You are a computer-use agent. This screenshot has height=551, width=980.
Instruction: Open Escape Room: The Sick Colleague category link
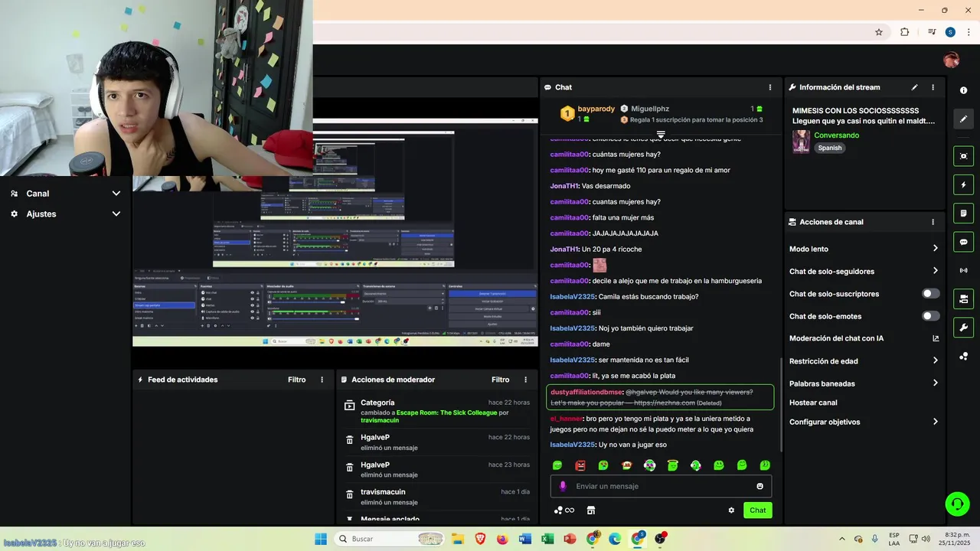tap(447, 412)
